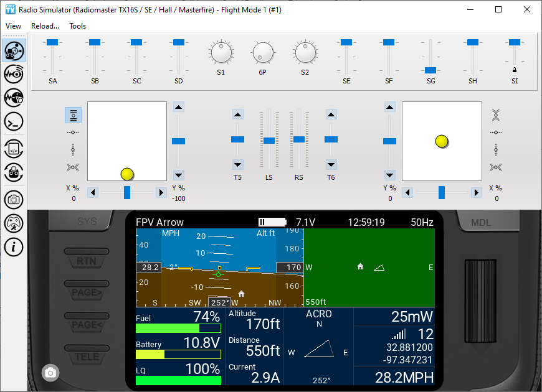Open the Telemetry simulator tool

pos(14,74)
